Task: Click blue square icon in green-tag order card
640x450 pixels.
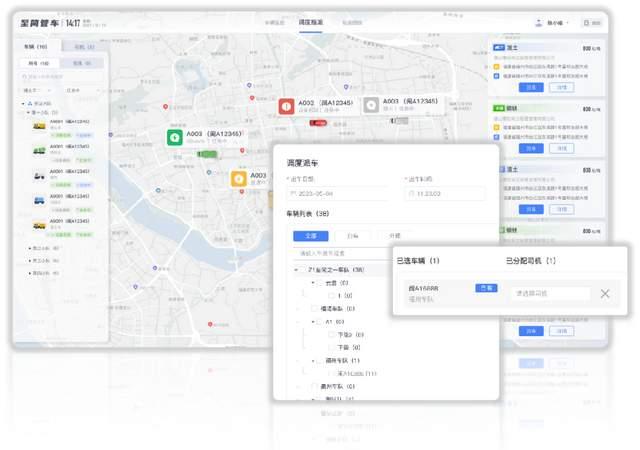Action: pyautogui.click(x=497, y=137)
